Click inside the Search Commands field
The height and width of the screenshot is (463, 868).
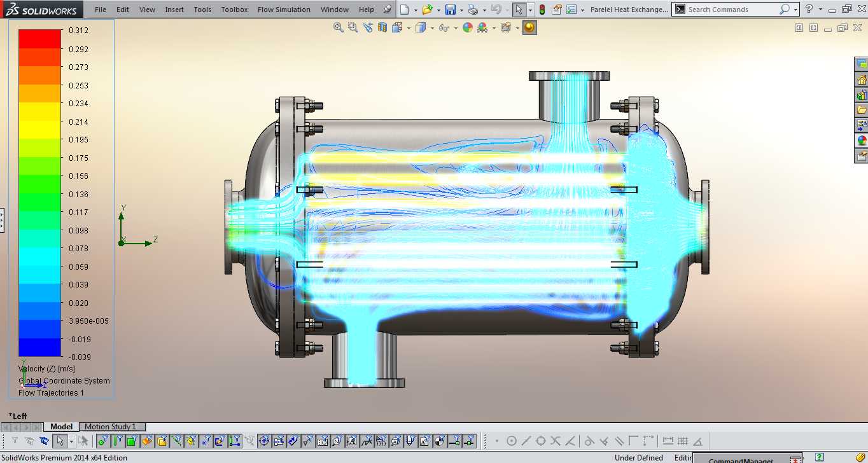pos(732,10)
